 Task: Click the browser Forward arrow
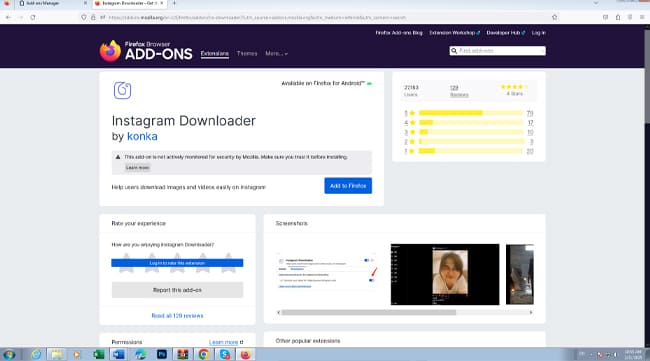[x=21, y=17]
